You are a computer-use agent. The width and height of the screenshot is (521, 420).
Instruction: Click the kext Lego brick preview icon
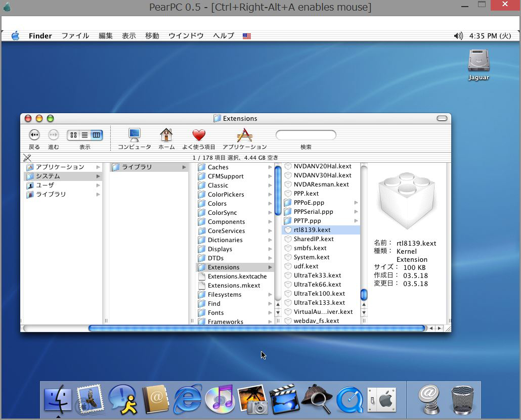click(x=407, y=200)
